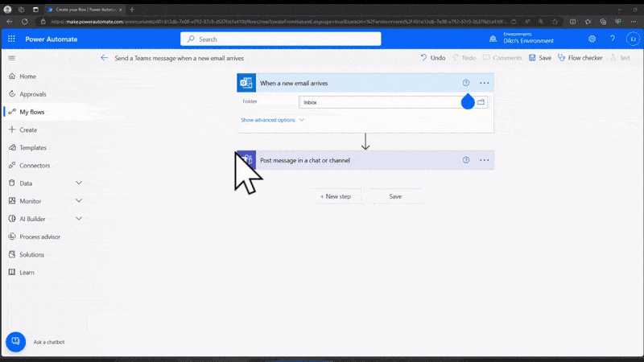Open the browser settings ellipsis menu
This screenshot has width=644, height=362.
[x=634, y=22]
